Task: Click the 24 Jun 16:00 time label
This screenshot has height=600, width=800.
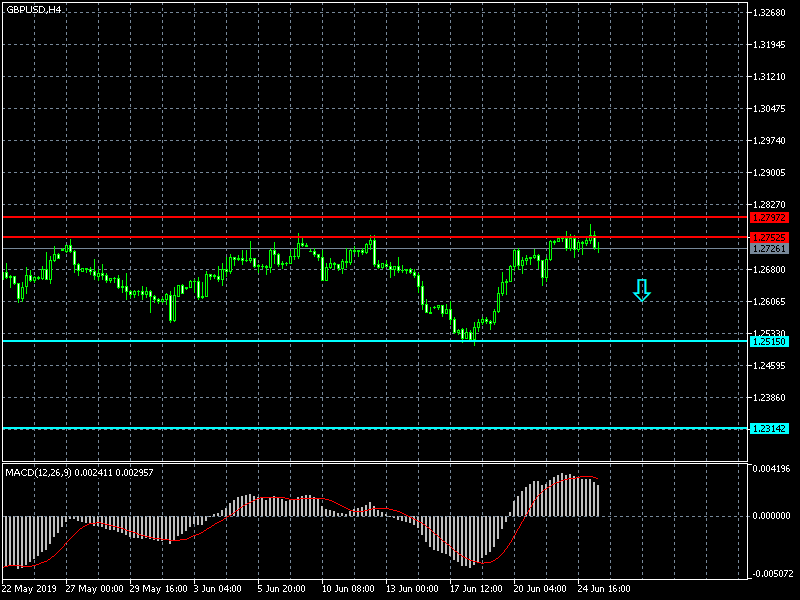Action: pos(602,588)
